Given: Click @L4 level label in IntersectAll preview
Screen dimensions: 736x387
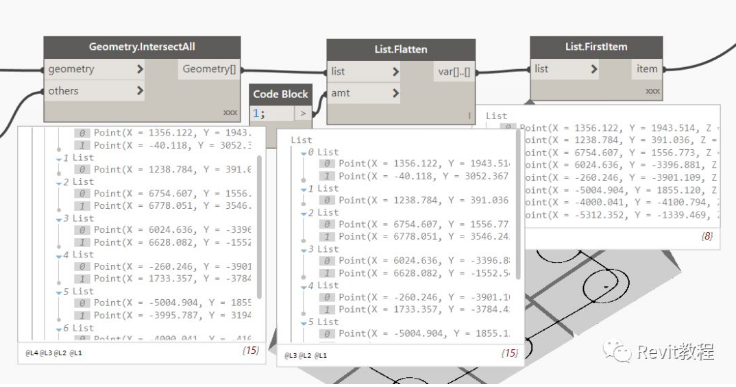Looking at the screenshot, I should [x=31, y=353].
